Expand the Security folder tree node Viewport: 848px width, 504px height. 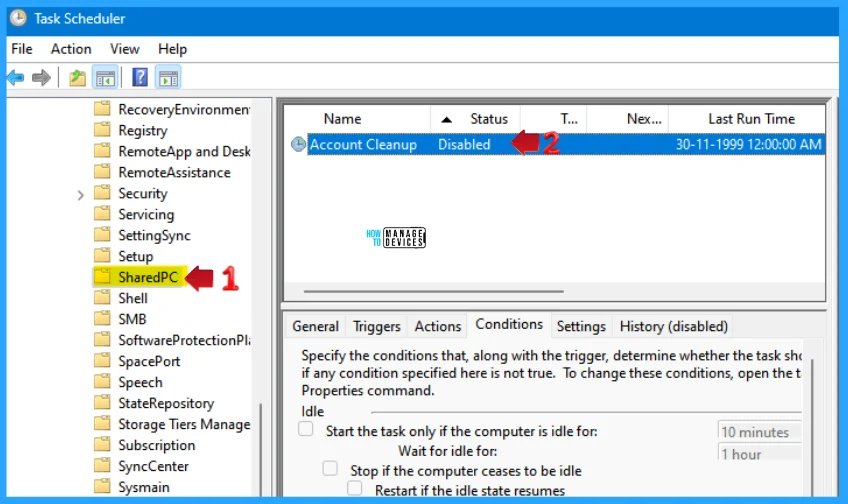click(80, 195)
